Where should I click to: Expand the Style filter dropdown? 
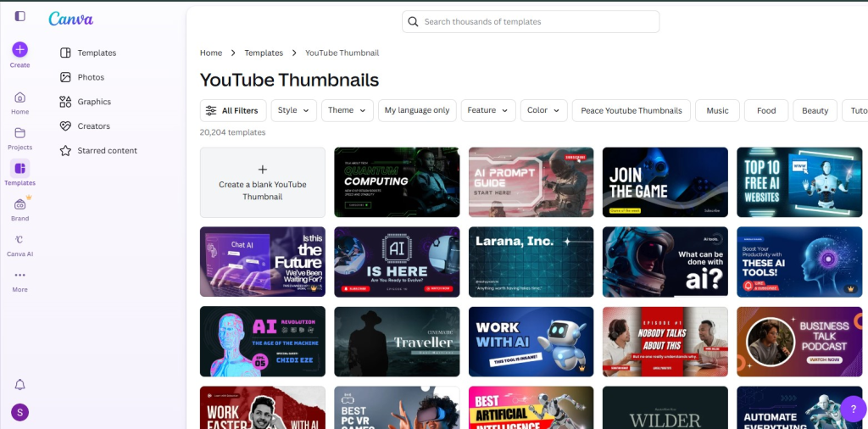point(294,110)
